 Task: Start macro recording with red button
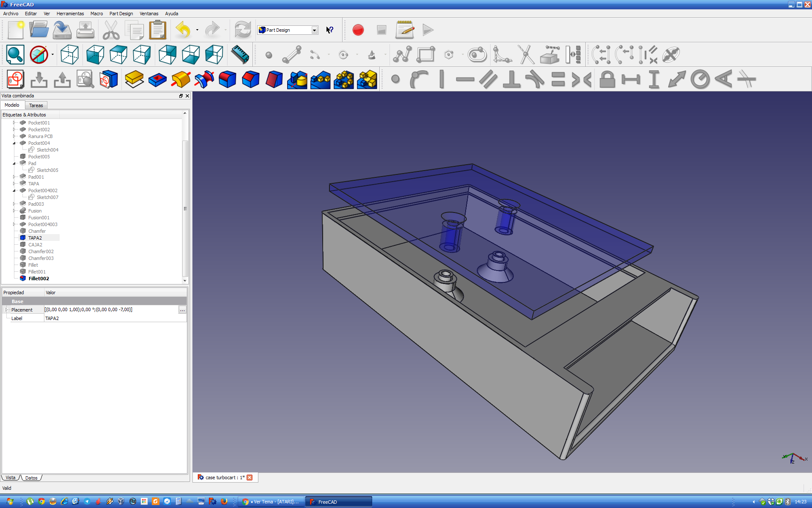point(358,30)
